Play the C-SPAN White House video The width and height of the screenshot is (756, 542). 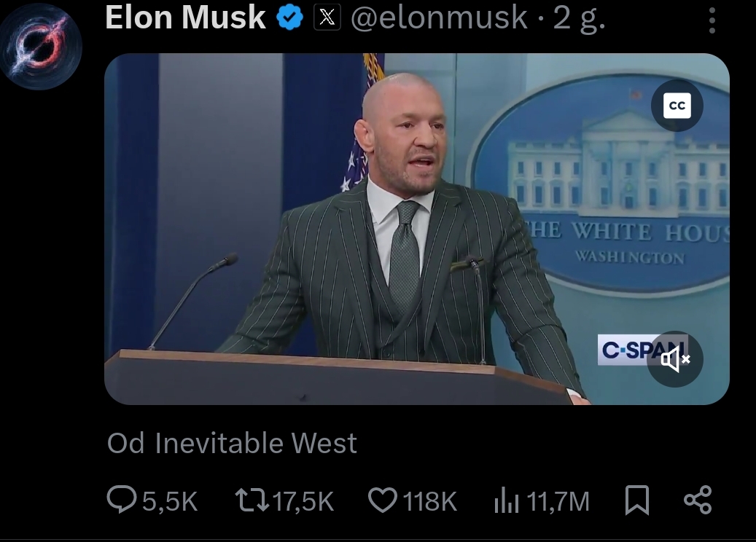point(416,229)
